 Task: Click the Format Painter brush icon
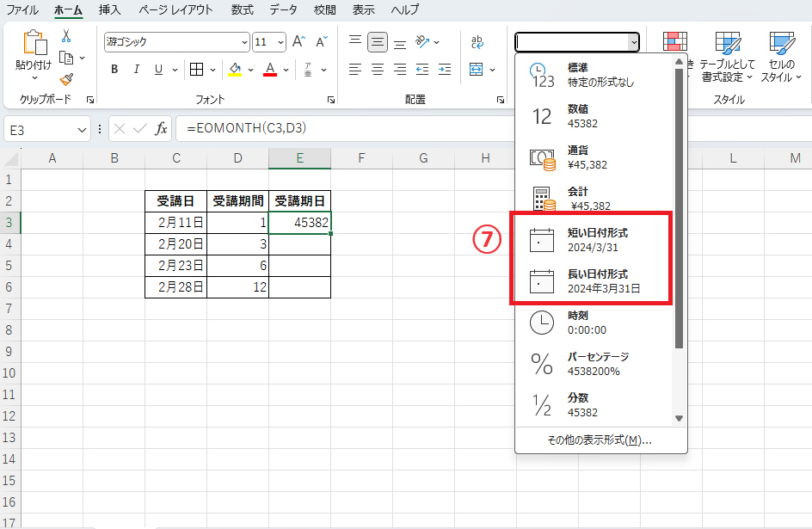click(66, 78)
